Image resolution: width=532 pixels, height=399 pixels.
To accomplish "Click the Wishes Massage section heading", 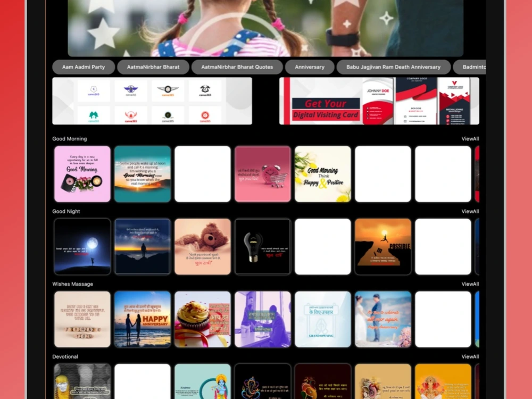I will [72, 284].
